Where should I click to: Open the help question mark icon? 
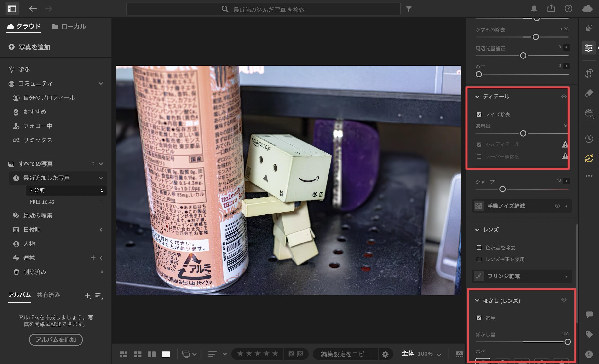click(568, 9)
